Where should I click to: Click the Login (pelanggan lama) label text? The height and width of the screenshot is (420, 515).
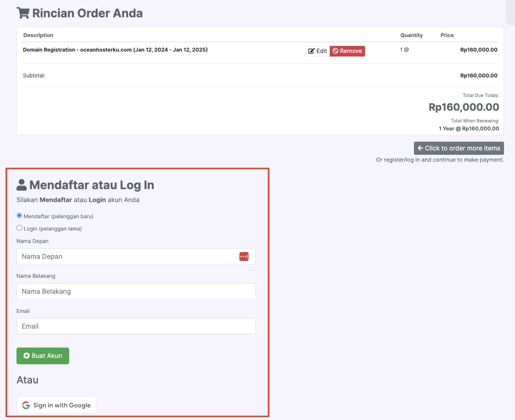click(53, 229)
